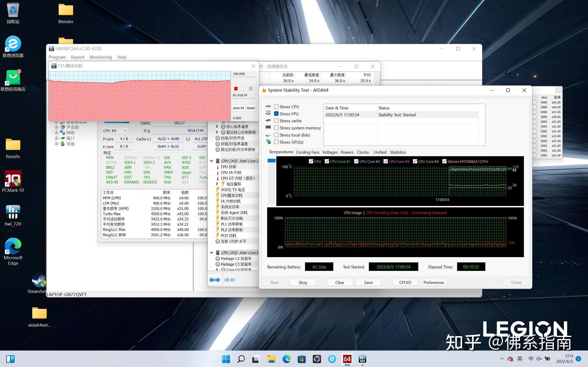The height and width of the screenshot is (367, 588).
Task: Open the Report menu in HWiNFO64
Action: [77, 57]
